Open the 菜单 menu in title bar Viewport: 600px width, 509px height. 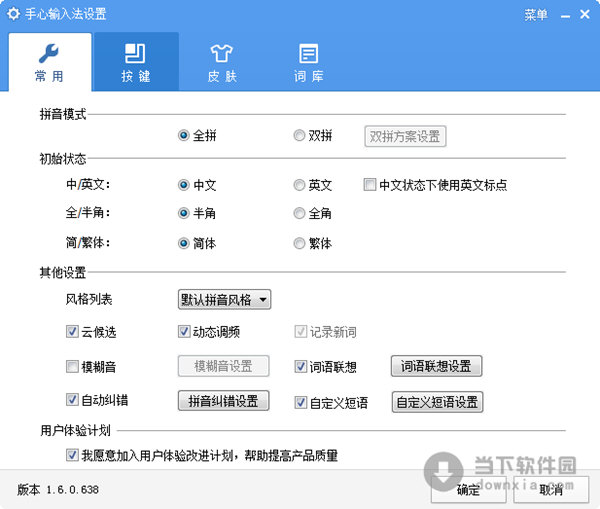point(536,15)
